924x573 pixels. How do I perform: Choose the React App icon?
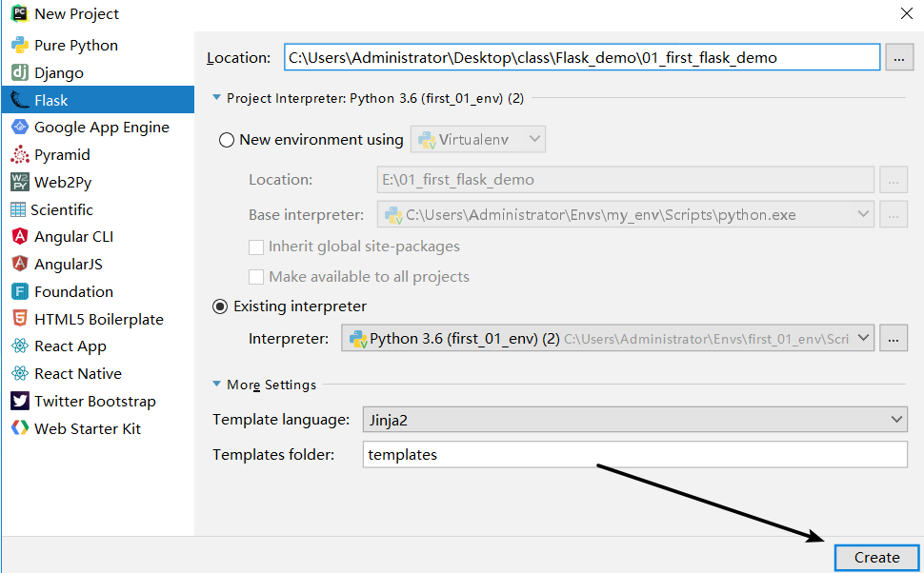click(x=19, y=346)
